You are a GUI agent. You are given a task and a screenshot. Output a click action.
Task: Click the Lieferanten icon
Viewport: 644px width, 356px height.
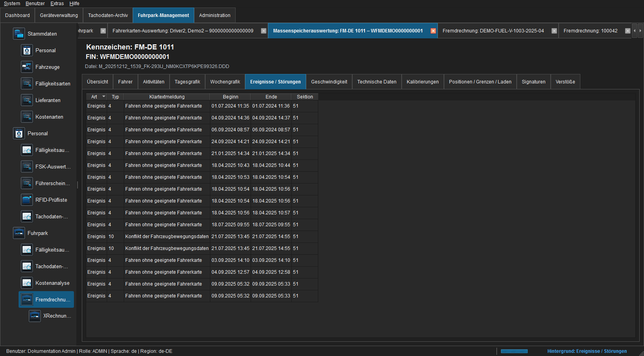27,100
